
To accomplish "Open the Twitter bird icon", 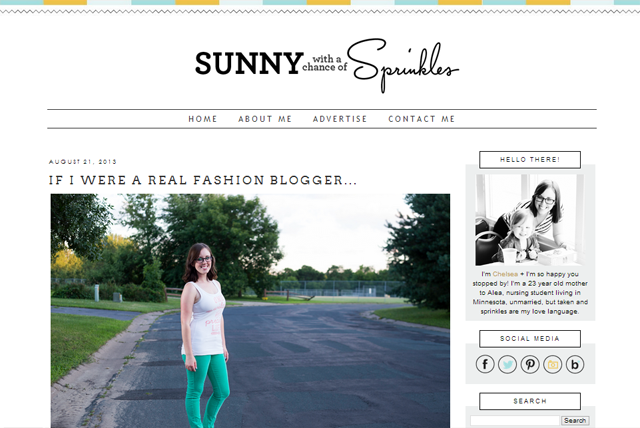I will coord(507,364).
